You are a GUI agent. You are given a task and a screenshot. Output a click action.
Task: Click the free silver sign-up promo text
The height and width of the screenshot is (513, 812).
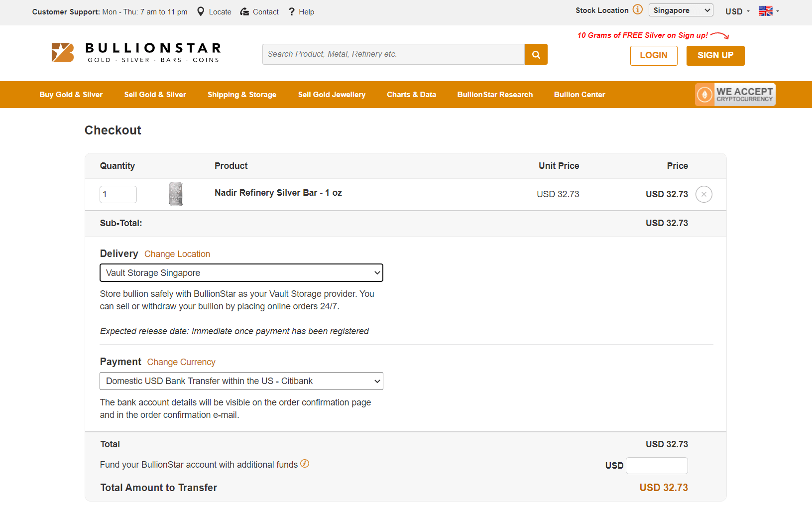coord(643,35)
